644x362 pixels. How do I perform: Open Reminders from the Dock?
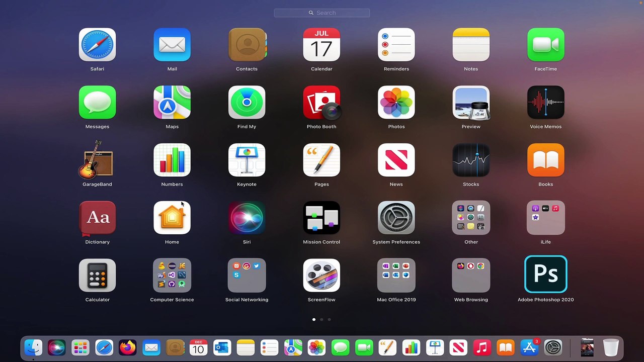(x=269, y=347)
